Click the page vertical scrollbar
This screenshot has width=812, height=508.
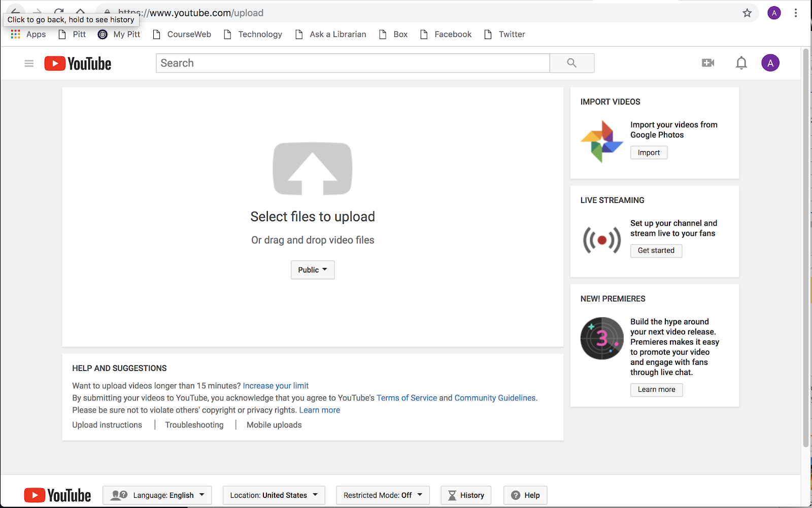click(x=806, y=247)
